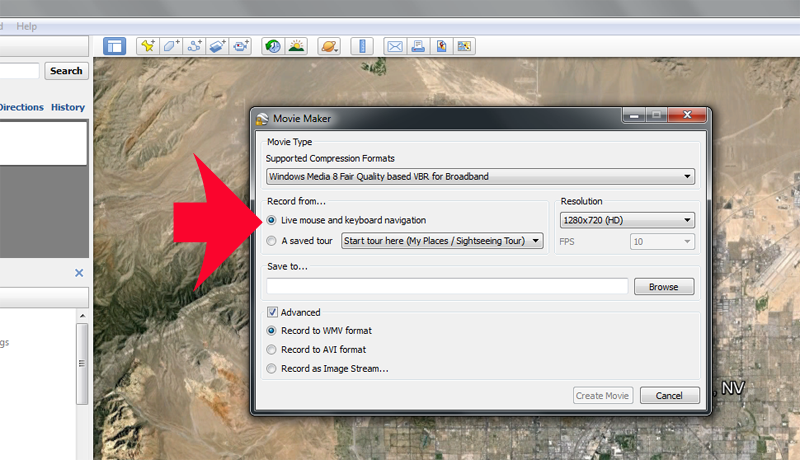Add a path from the toolbar
Screen dimensions: 800x460
click(x=194, y=46)
